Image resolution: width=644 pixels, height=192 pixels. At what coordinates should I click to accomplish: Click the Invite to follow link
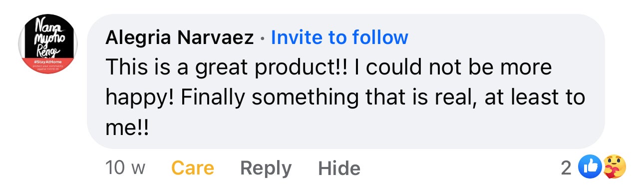[339, 37]
